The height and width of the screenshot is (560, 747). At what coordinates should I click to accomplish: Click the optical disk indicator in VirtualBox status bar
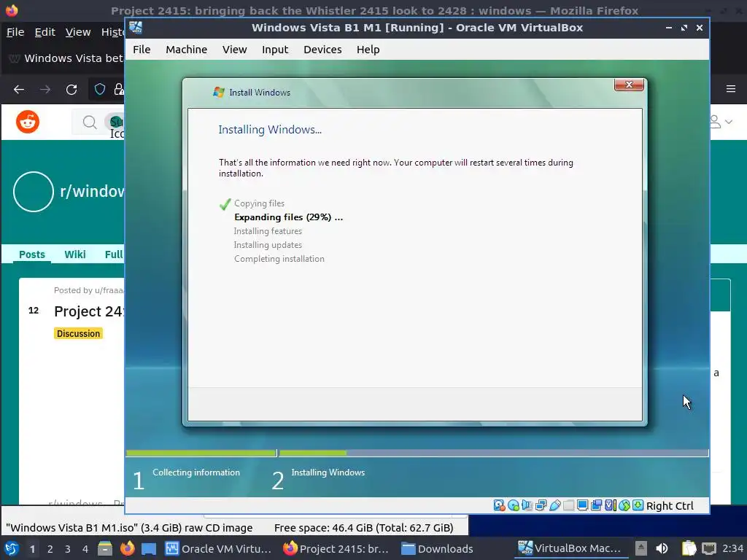(x=513, y=506)
